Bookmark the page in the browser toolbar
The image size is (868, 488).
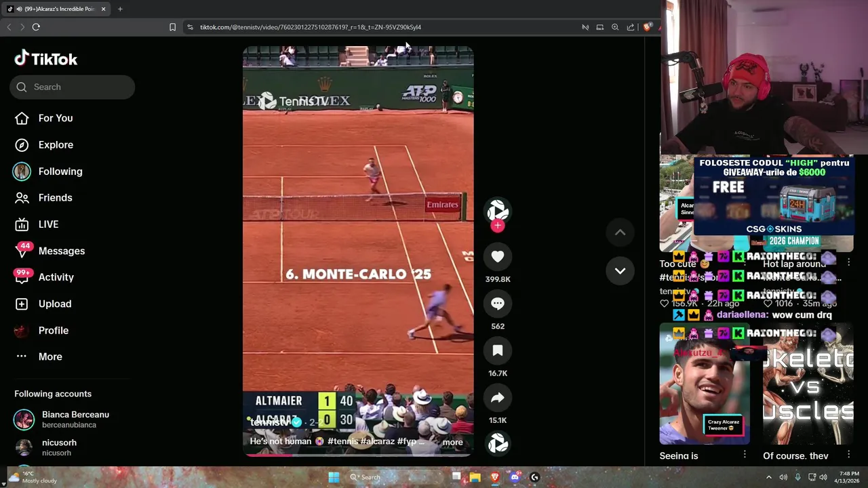click(x=172, y=27)
